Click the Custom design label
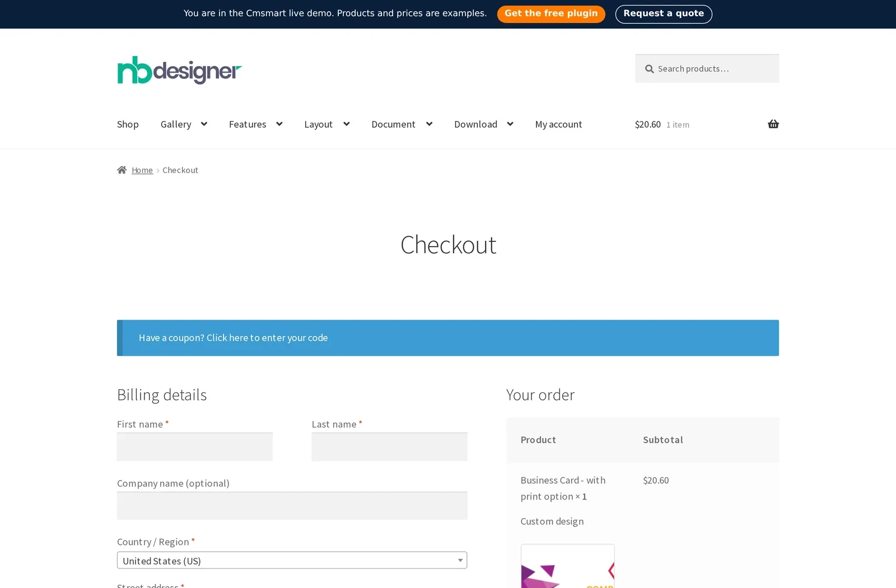 pos(552,521)
